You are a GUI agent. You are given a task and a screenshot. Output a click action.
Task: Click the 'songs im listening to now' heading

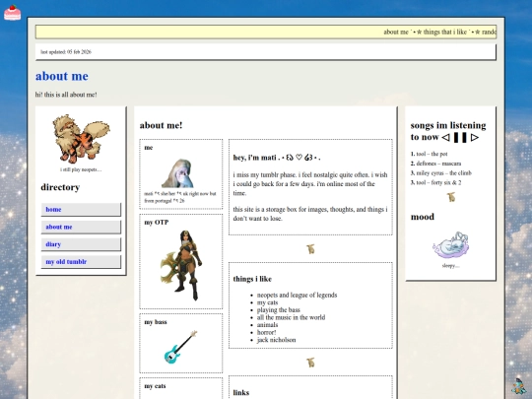pos(448,131)
